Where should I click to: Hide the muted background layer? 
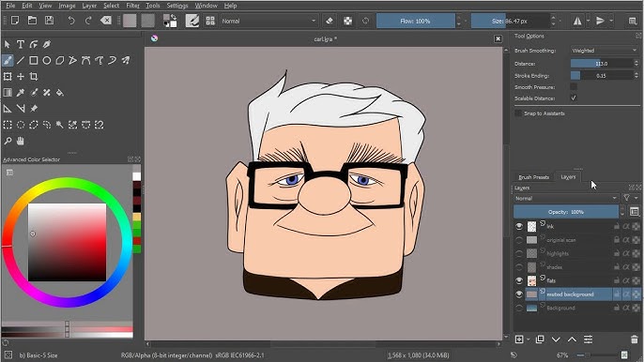(x=519, y=294)
